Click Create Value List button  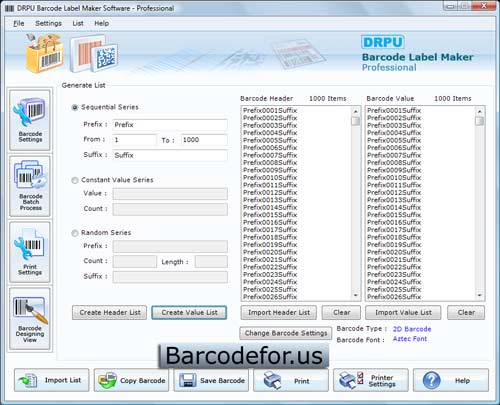pos(189,313)
